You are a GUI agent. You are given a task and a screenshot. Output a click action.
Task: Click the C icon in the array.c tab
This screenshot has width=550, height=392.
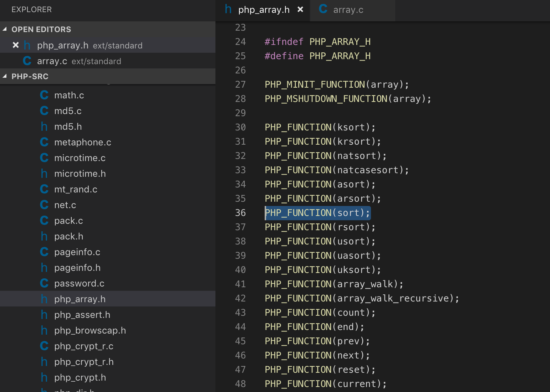323,9
